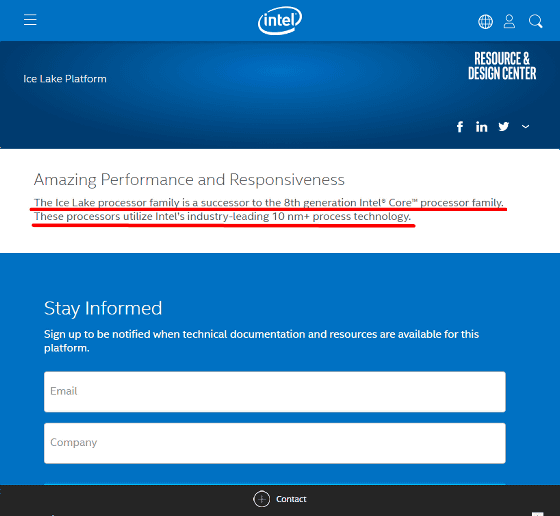Viewport: 560px width, 516px height.
Task: Expand more share options chevron
Action: pyautogui.click(x=525, y=126)
